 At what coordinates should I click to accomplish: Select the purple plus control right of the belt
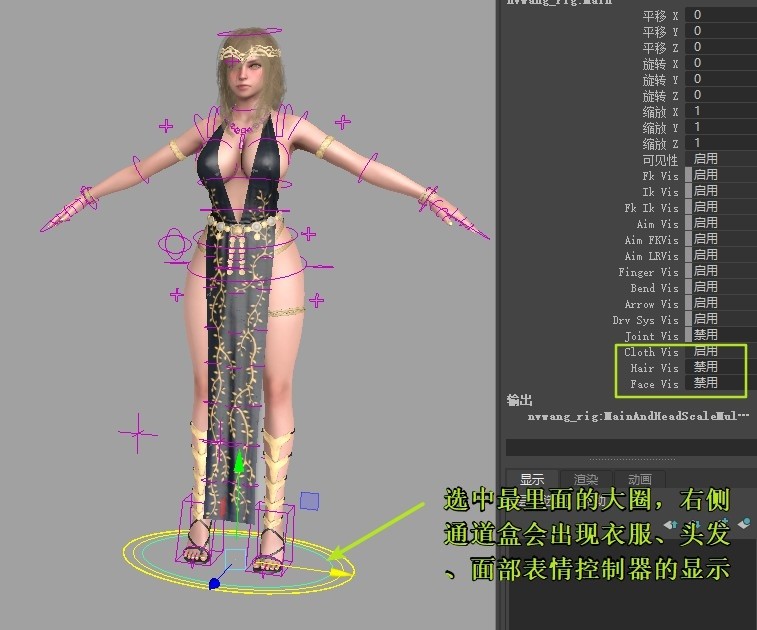pyautogui.click(x=308, y=235)
